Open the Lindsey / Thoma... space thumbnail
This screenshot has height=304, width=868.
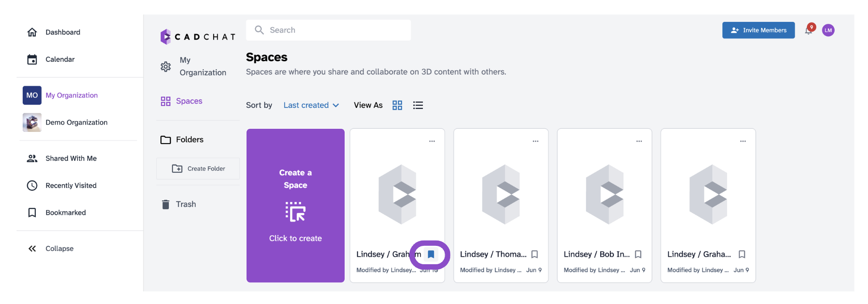(x=501, y=194)
